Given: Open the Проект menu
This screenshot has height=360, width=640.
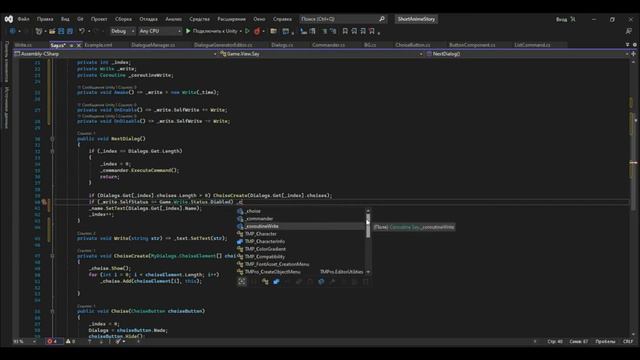Looking at the screenshot, I should click(x=99, y=19).
